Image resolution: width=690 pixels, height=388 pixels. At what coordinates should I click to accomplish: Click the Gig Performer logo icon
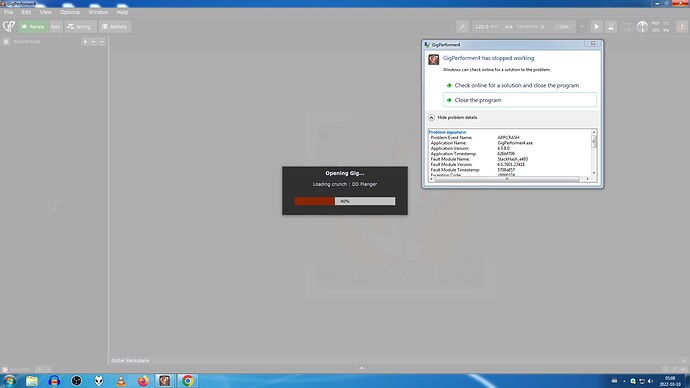(x=9, y=26)
